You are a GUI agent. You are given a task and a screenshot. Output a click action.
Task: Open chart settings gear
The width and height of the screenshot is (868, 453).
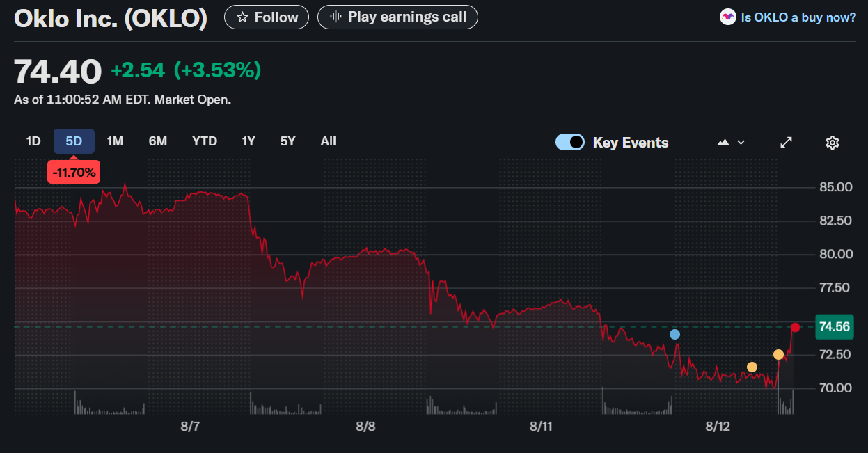click(832, 143)
